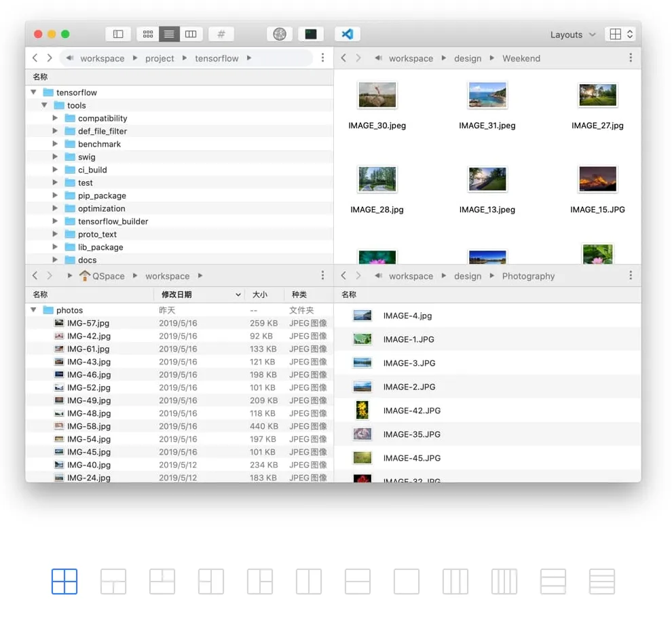Select IMG-46.jpg file row
Image resolution: width=672 pixels, height=627 pixels.
[180, 375]
